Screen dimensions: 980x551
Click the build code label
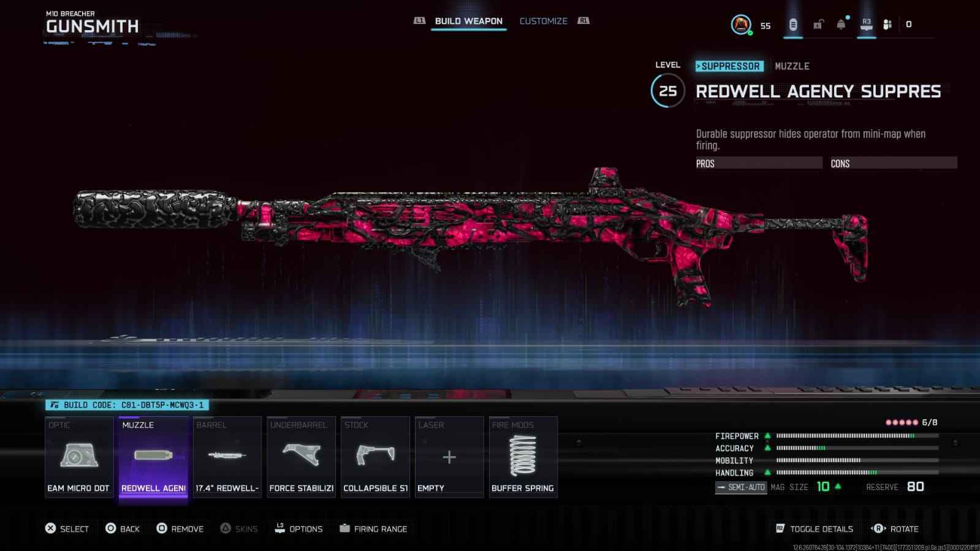coord(127,405)
